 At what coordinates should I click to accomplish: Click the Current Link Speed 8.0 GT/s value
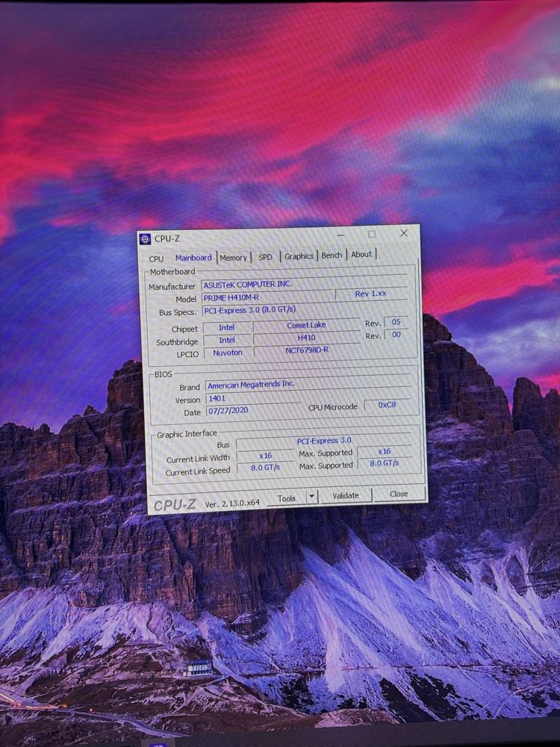265,468
